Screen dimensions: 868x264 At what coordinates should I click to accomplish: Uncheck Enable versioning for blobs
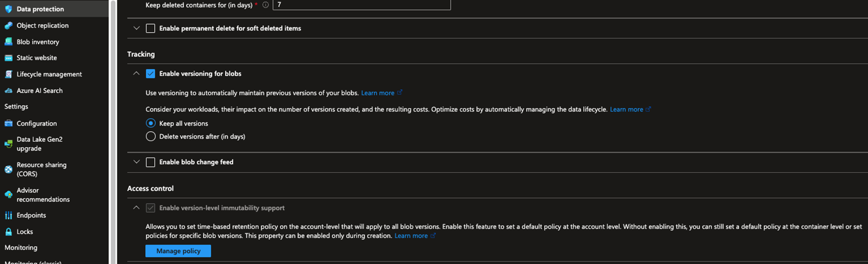tap(150, 74)
